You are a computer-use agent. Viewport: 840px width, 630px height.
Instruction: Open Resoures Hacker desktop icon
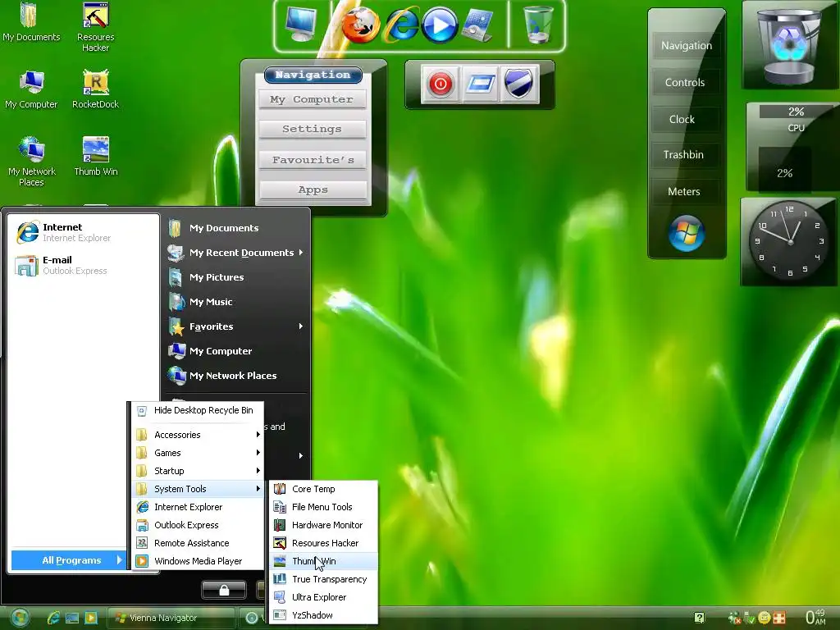[95, 27]
